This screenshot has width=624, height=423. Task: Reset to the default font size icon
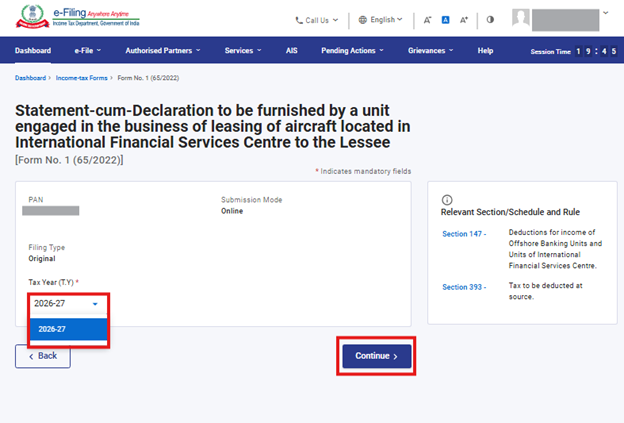pos(446,19)
